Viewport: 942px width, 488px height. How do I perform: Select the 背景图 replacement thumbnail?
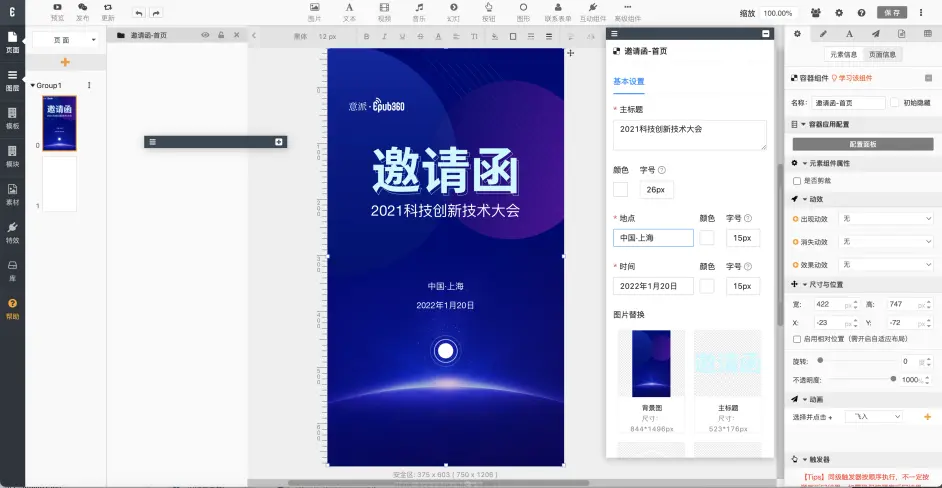pyautogui.click(x=651, y=364)
